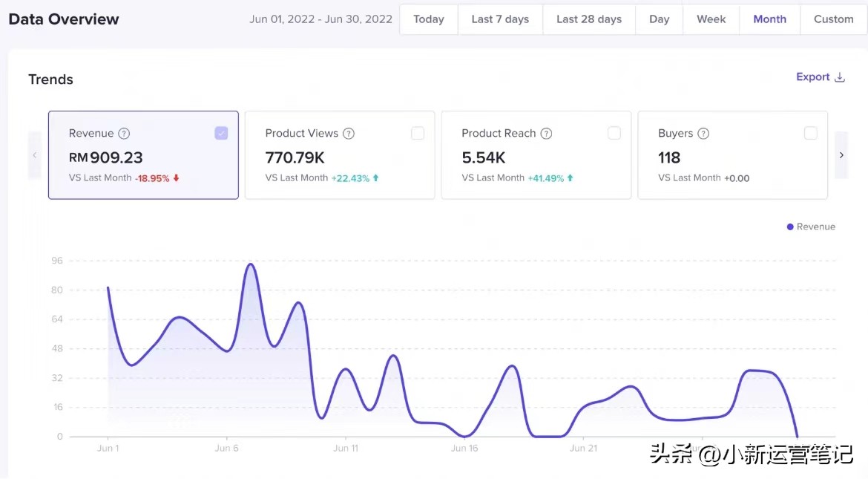
Task: Tick the Buyers metric checkbox
Action: tap(811, 133)
